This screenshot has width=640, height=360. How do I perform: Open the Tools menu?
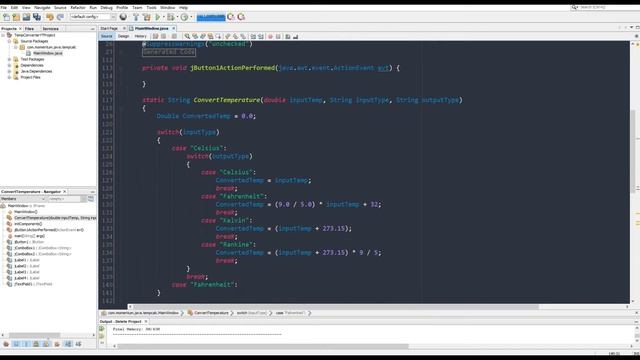point(151,7)
